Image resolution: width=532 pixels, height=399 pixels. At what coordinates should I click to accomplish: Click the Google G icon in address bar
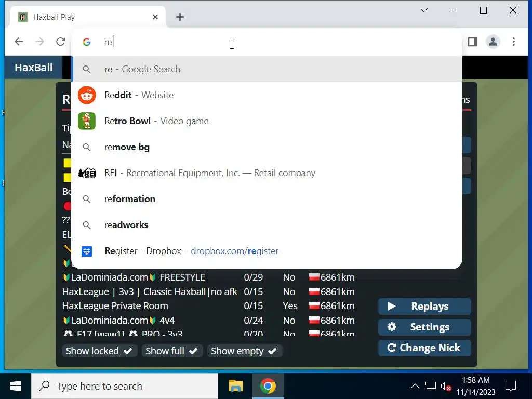[x=87, y=42]
